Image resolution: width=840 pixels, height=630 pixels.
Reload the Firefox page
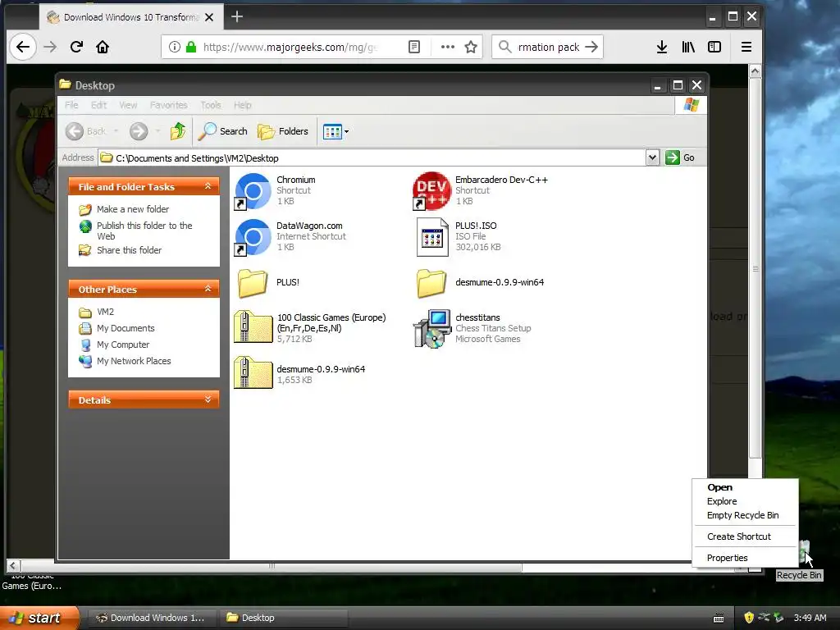pos(76,47)
